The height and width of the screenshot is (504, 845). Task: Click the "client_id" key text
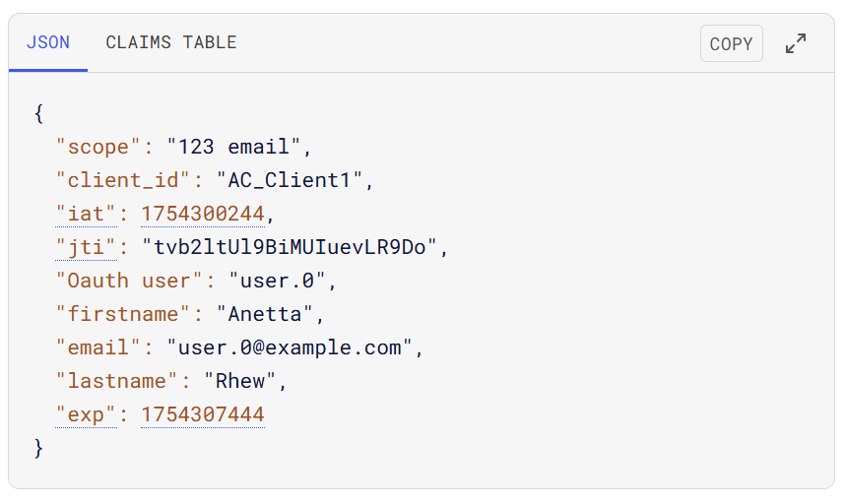click(123, 180)
